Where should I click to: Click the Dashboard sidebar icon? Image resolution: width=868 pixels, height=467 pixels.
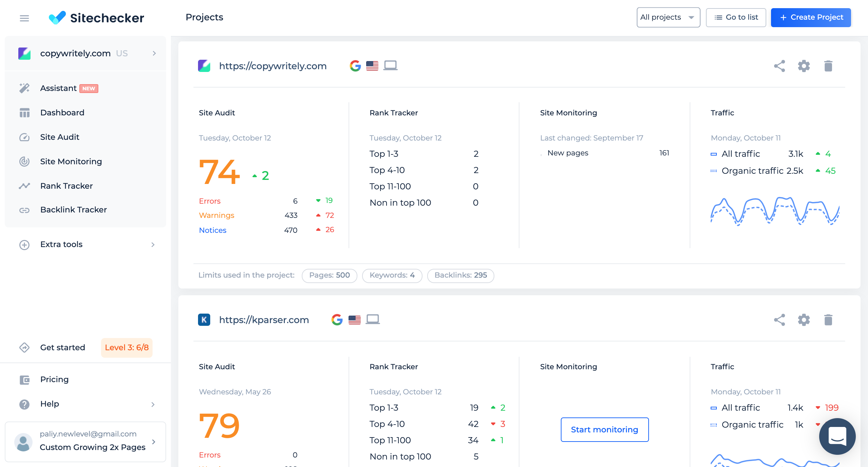tap(24, 113)
